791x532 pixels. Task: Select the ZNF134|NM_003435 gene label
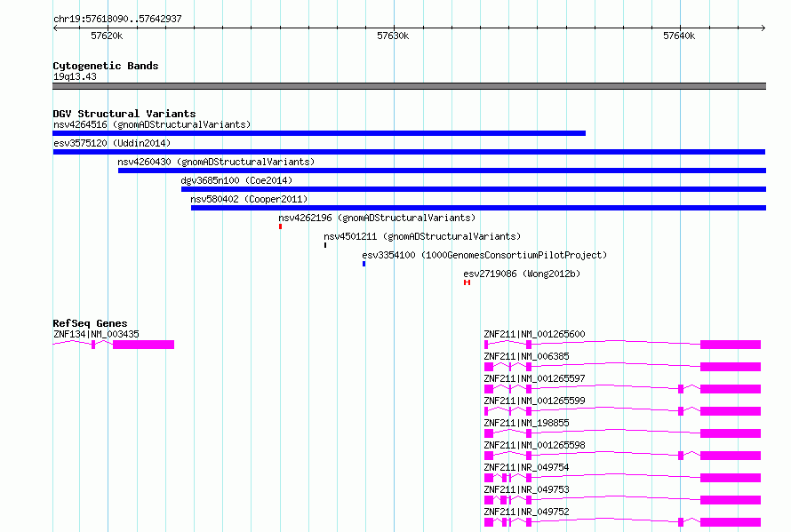pos(96,334)
